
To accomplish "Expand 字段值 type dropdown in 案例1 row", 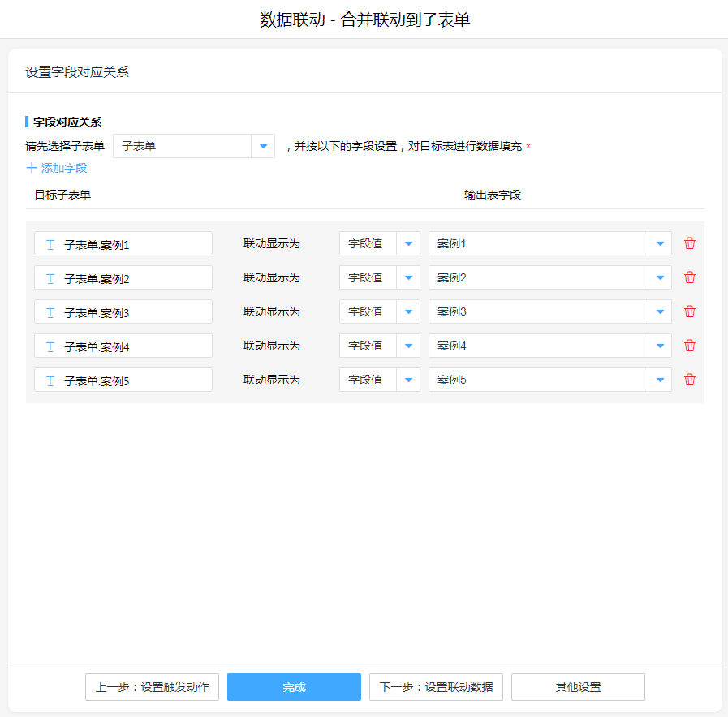I will (x=407, y=243).
